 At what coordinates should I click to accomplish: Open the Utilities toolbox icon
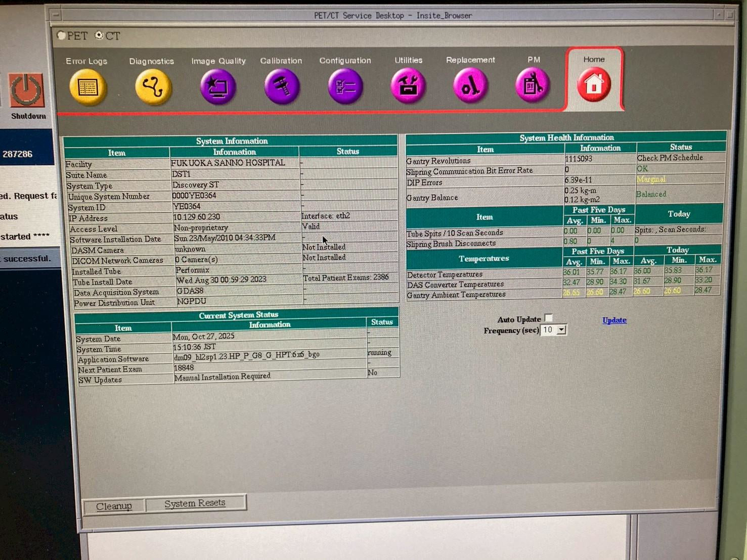(x=408, y=86)
